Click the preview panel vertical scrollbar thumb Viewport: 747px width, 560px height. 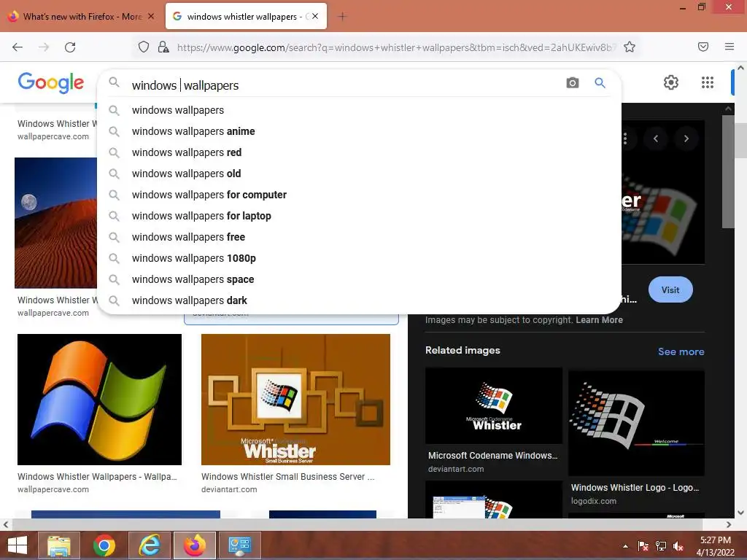coord(728,171)
